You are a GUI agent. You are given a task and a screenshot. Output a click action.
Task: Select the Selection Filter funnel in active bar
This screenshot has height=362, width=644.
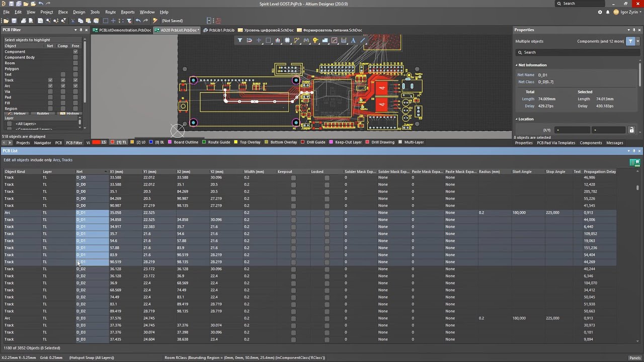point(240,40)
